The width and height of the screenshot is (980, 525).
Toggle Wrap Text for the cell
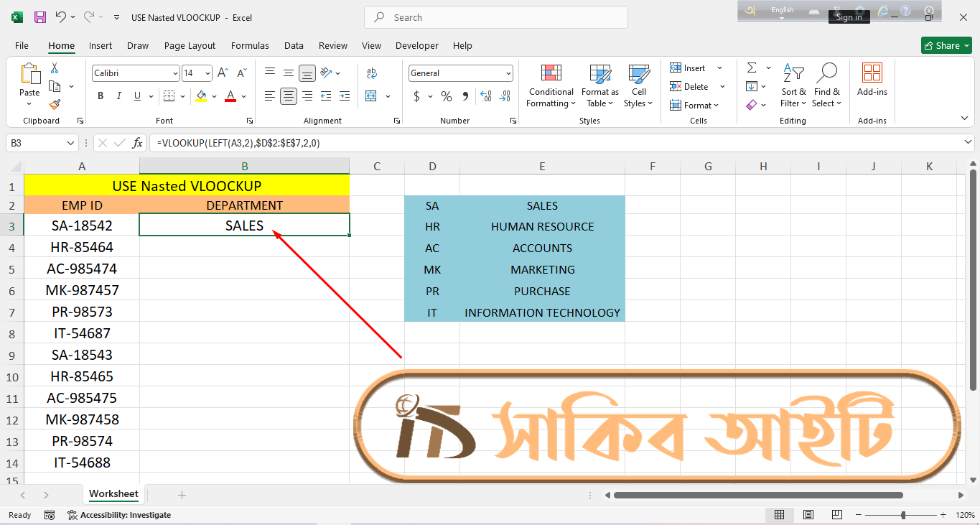(x=372, y=73)
